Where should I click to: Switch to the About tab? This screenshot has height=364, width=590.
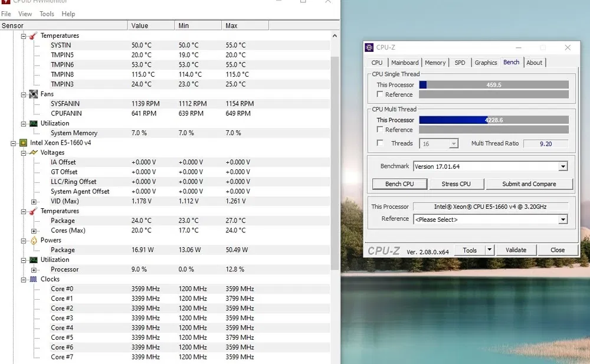(534, 63)
